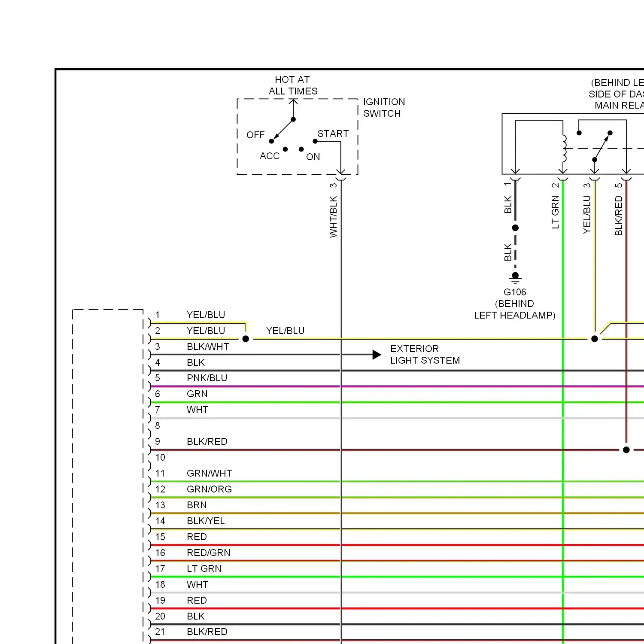Click the BLK label at pin 20

coord(196,617)
